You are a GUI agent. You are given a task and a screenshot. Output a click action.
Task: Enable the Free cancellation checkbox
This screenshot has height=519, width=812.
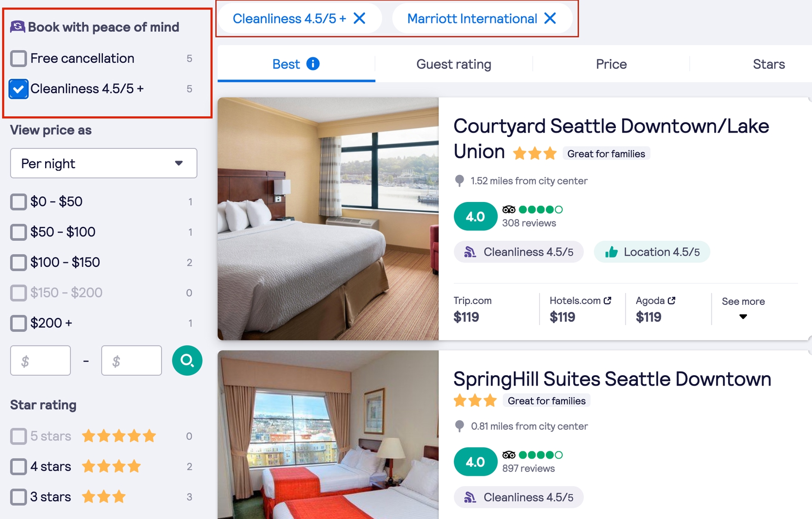[18, 59]
